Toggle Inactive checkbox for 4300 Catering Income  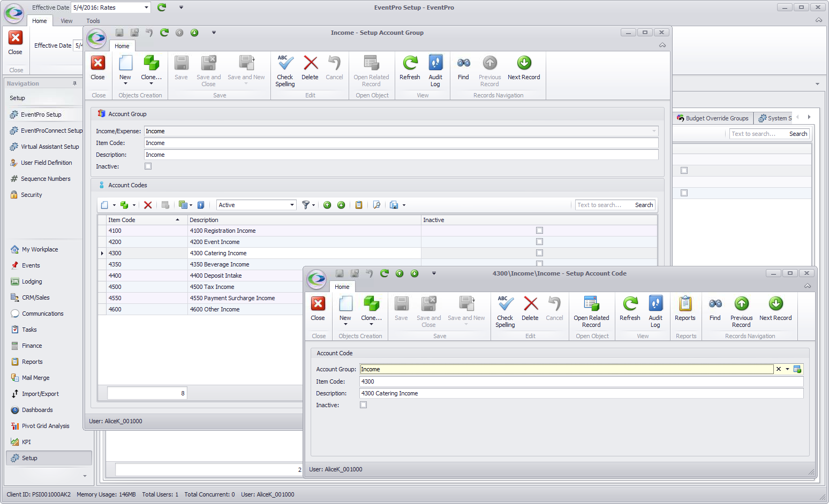[539, 253]
